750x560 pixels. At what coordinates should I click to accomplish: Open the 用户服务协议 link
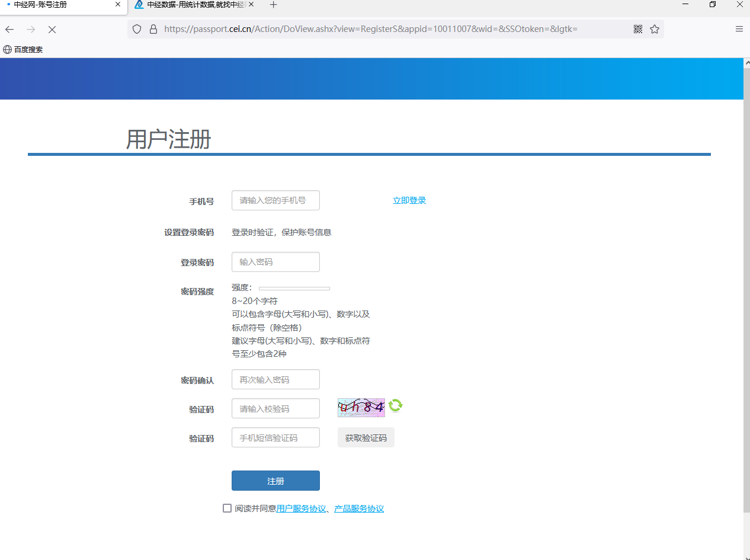301,508
